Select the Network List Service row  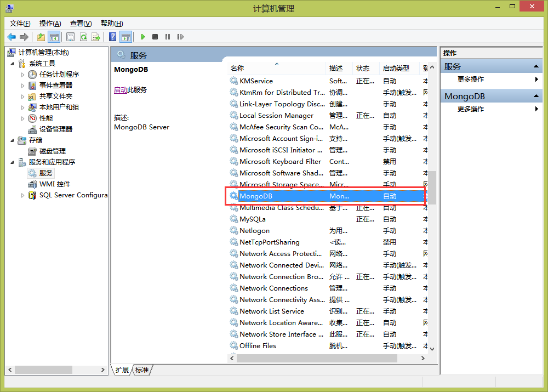click(x=328, y=311)
